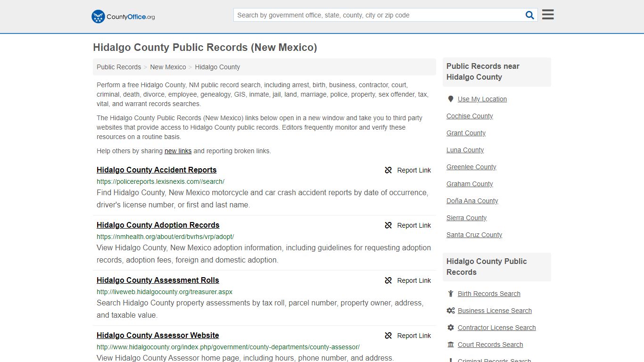Click the location pin icon

click(451, 99)
